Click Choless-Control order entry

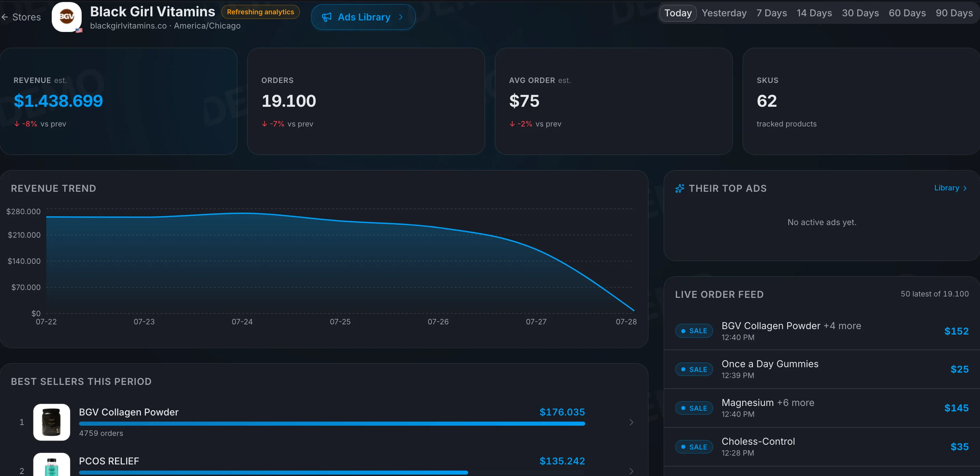coord(758,441)
